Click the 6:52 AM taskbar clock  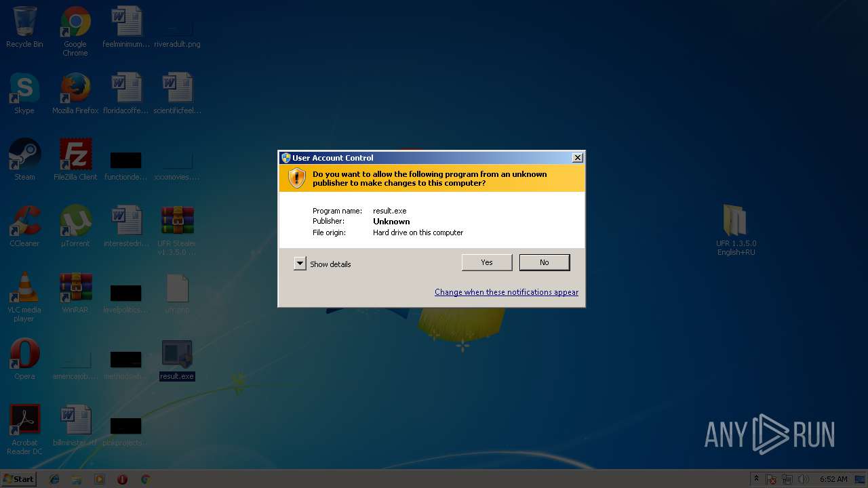click(x=833, y=479)
